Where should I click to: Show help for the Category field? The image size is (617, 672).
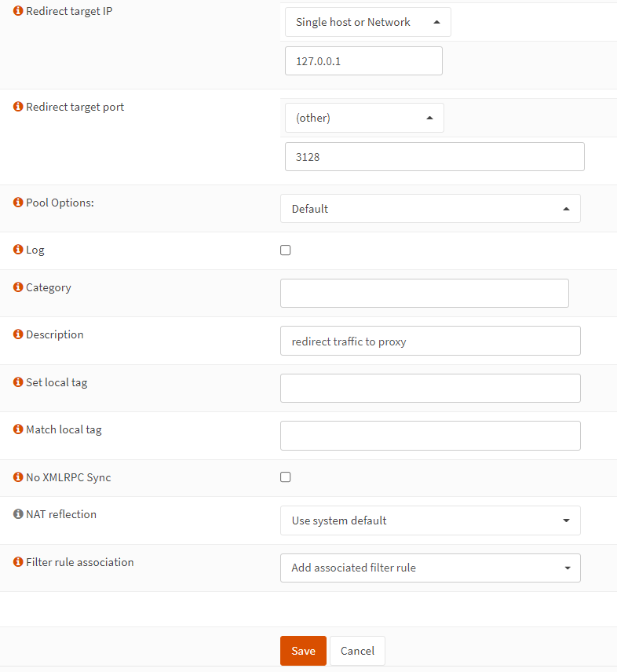click(18, 287)
